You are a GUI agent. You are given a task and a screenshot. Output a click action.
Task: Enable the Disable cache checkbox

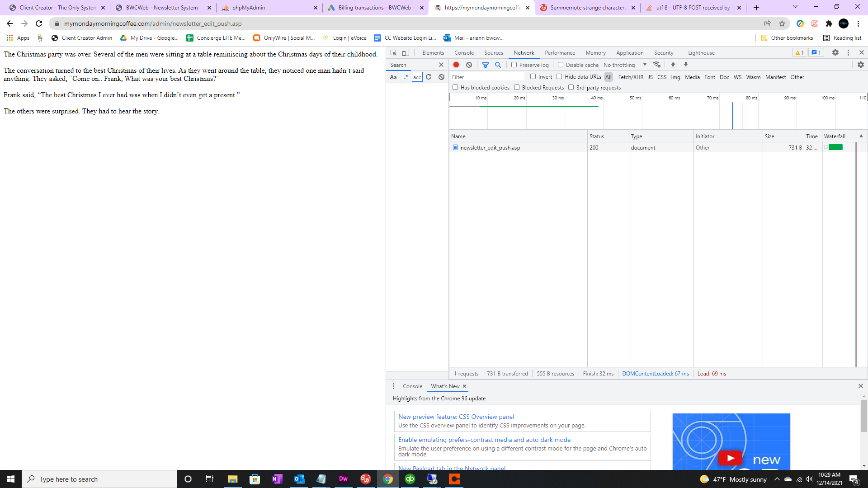click(x=561, y=65)
